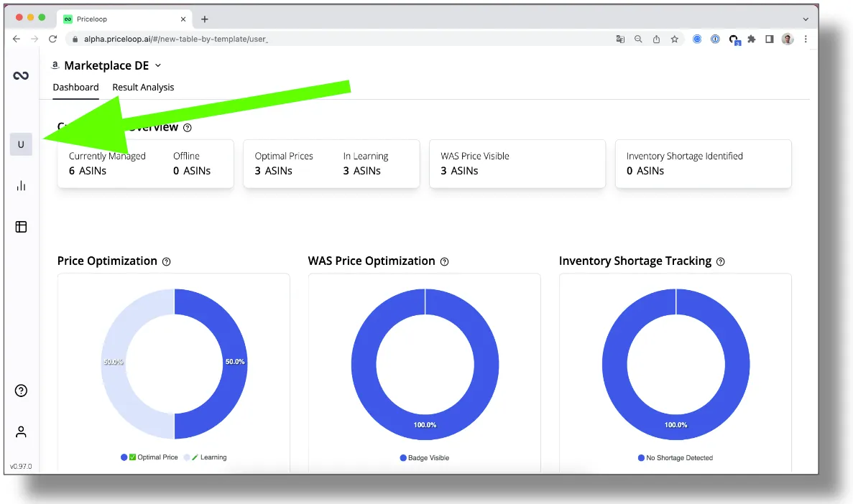This screenshot has height=504, width=853.
Task: Switch to the Dashboard tab
Action: point(75,88)
